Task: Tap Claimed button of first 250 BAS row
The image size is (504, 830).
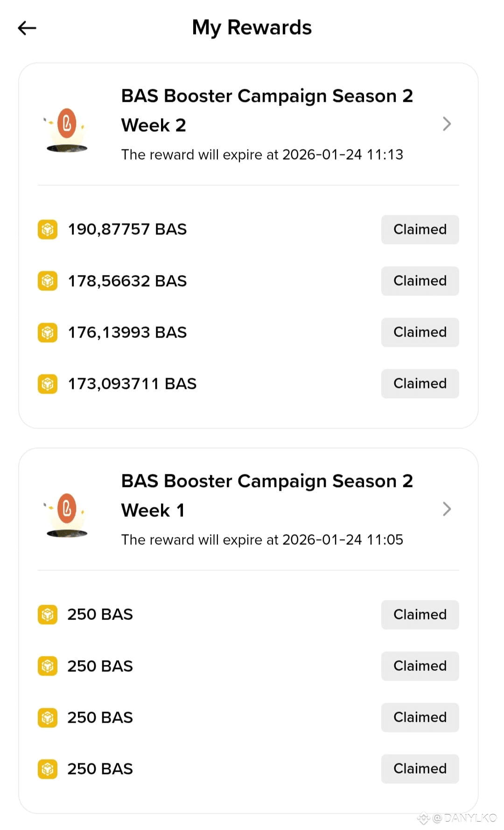Action: 420,615
